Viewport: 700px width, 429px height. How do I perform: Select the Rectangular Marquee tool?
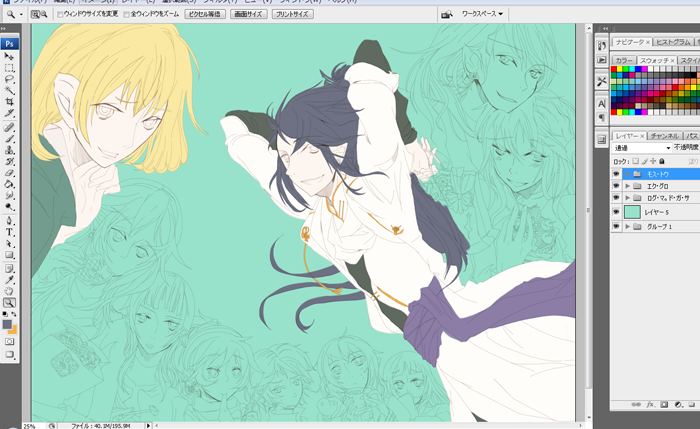[9, 68]
